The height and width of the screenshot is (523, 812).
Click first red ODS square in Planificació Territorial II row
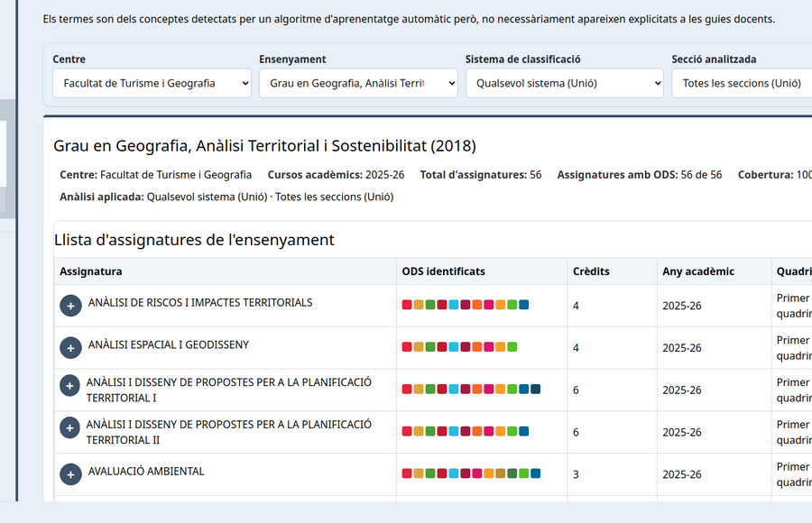(407, 431)
